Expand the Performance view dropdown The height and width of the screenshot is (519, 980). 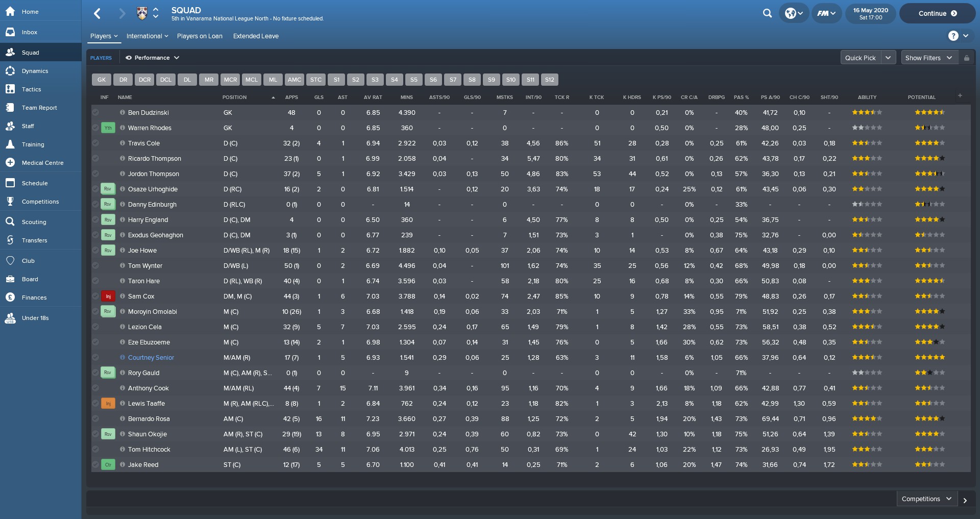click(x=153, y=58)
